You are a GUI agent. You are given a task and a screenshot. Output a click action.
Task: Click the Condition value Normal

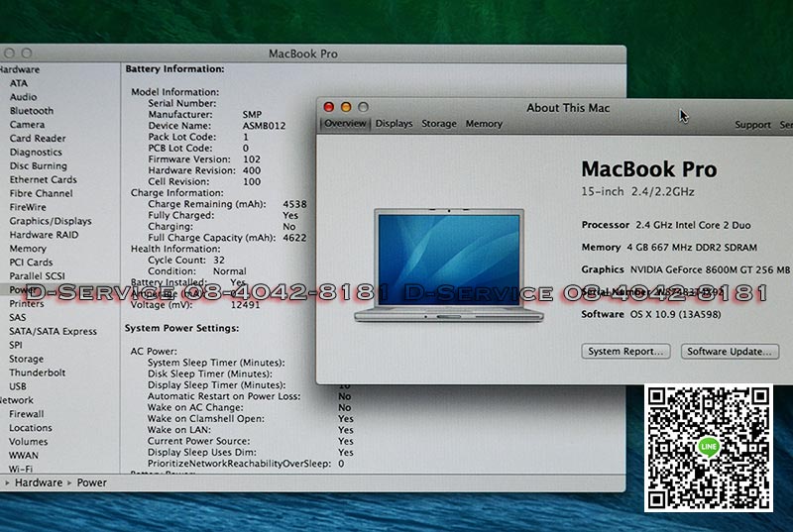(x=230, y=271)
